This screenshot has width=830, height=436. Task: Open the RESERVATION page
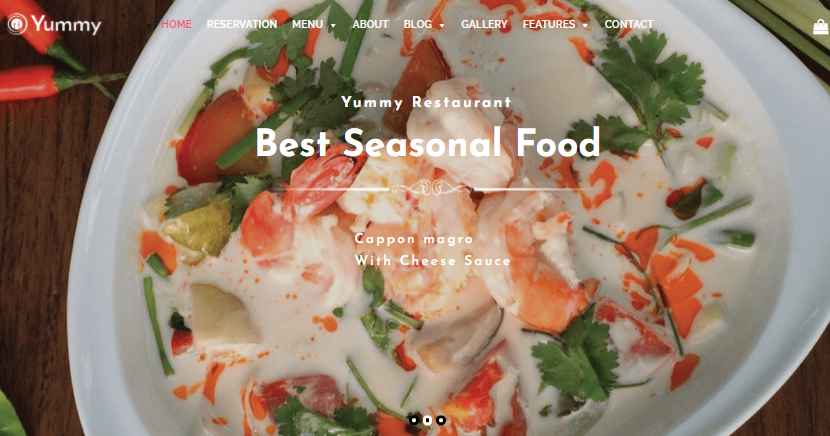pos(242,24)
